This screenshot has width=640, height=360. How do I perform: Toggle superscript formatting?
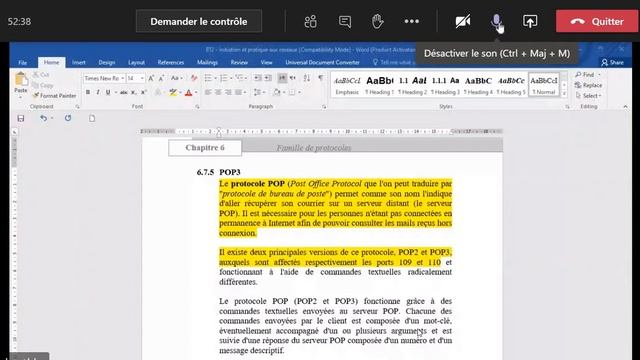143,93
